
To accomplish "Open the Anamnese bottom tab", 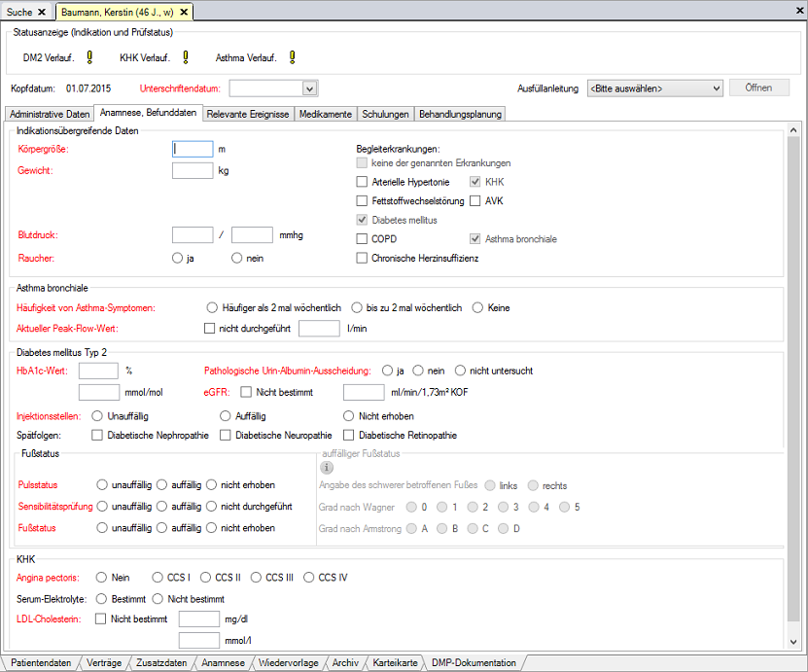I will coord(223,663).
